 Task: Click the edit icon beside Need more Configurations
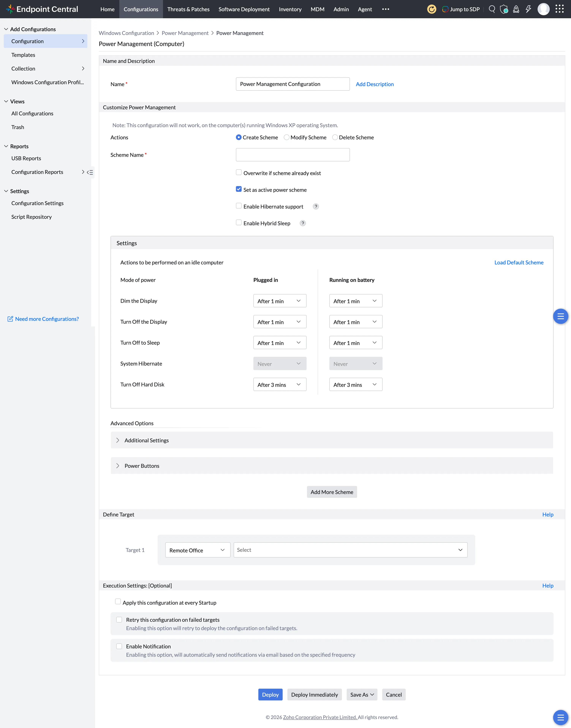(10, 319)
